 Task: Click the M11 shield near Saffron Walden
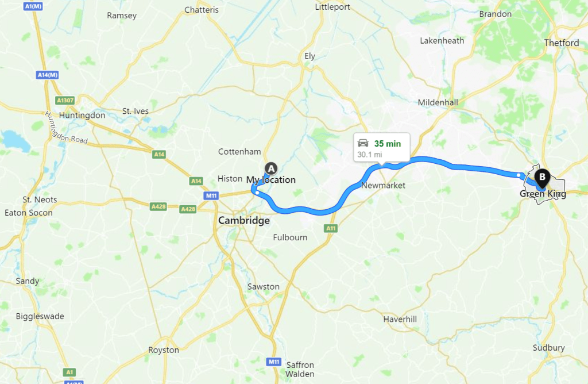(x=274, y=362)
